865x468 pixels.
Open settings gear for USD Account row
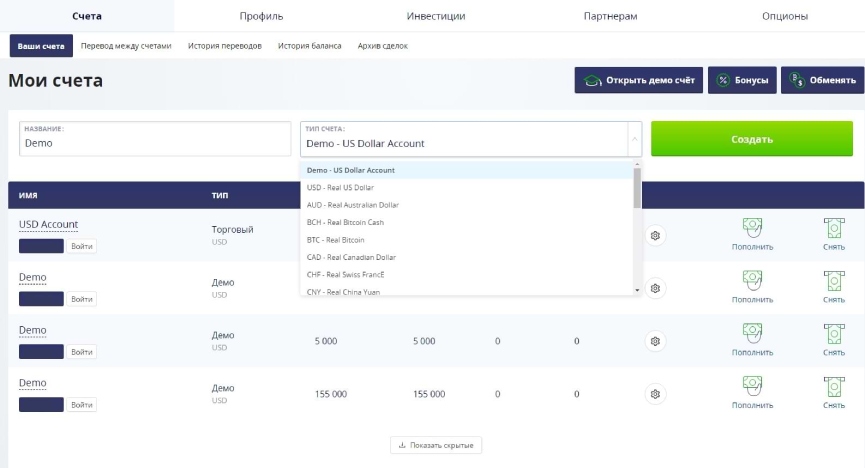click(655, 236)
